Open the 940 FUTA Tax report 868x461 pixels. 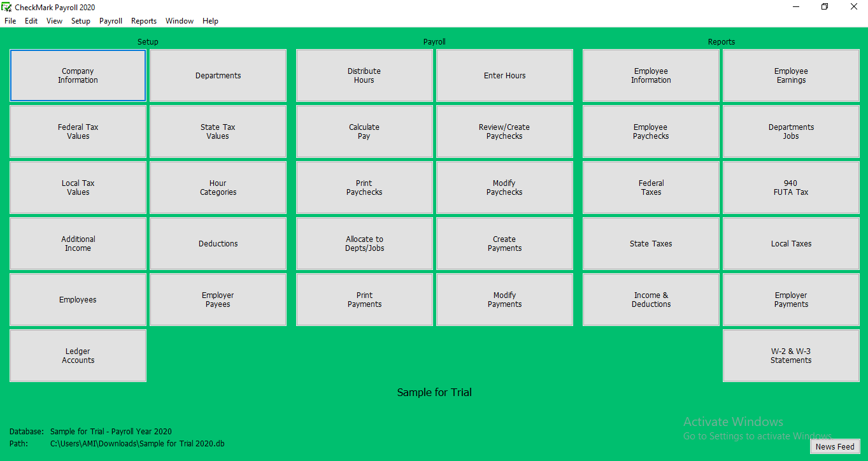click(791, 188)
